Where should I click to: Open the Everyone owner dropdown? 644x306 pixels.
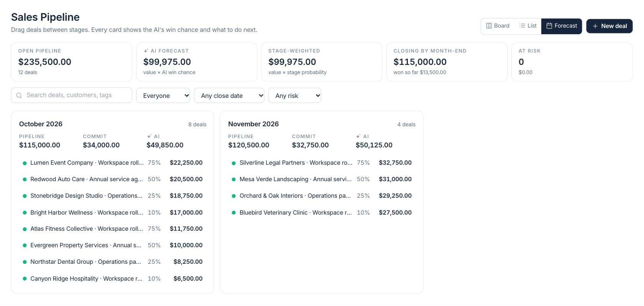coord(163,96)
